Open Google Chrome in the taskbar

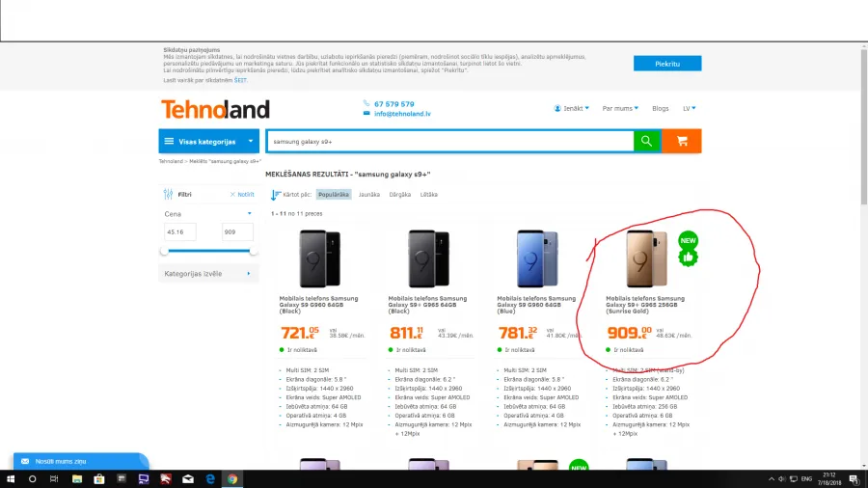coord(231,479)
